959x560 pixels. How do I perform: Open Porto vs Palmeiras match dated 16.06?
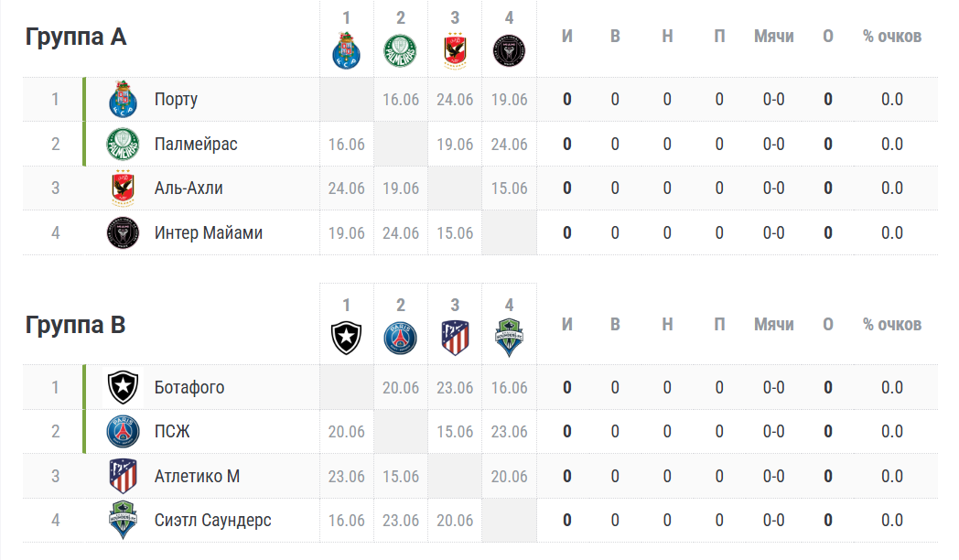tap(401, 100)
